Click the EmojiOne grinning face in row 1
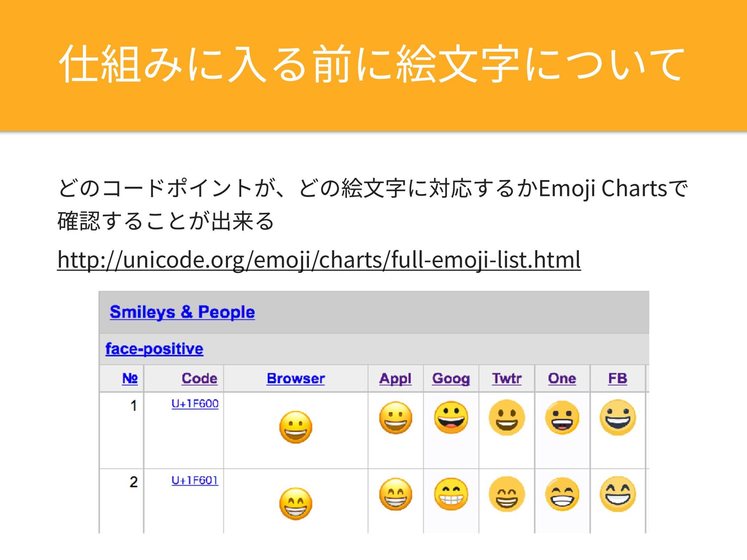Viewport: 747px width, 560px height. coord(562,418)
